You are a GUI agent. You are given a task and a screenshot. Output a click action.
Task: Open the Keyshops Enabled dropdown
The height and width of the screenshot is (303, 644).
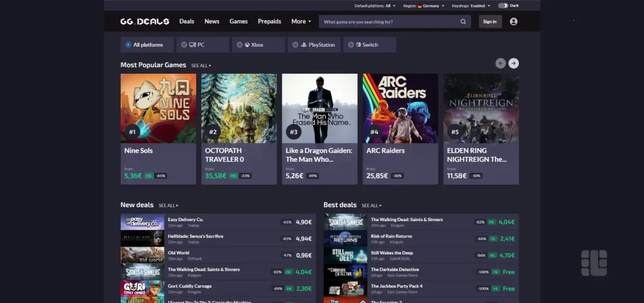tap(471, 6)
